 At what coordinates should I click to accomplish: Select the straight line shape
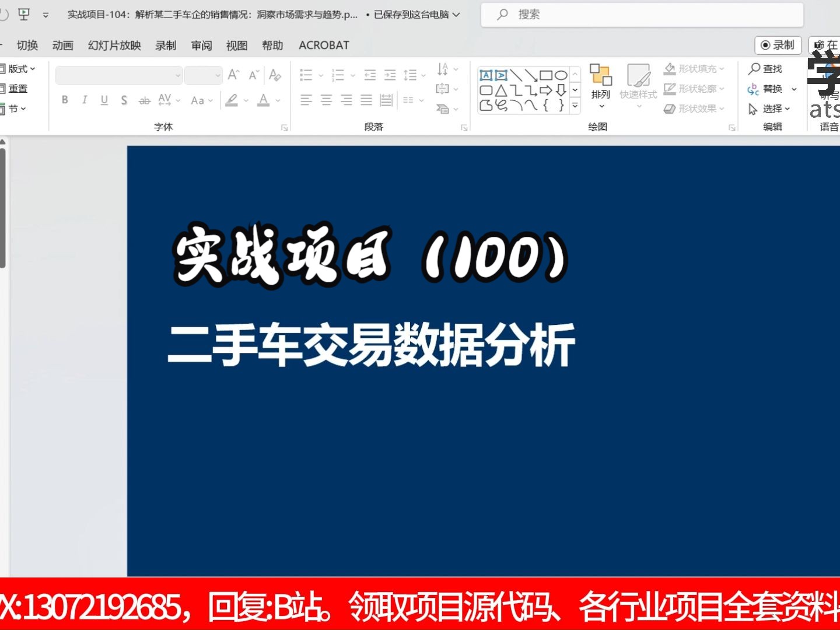516,75
